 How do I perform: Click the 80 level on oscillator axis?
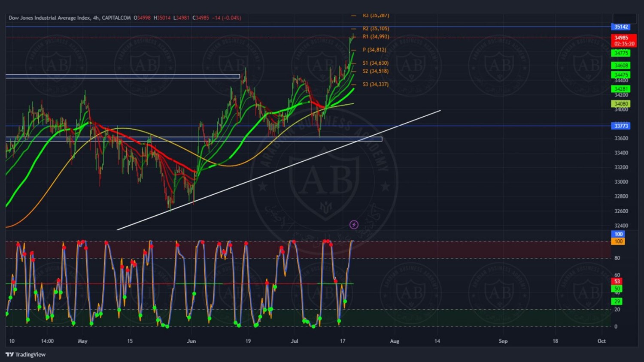coord(617,258)
